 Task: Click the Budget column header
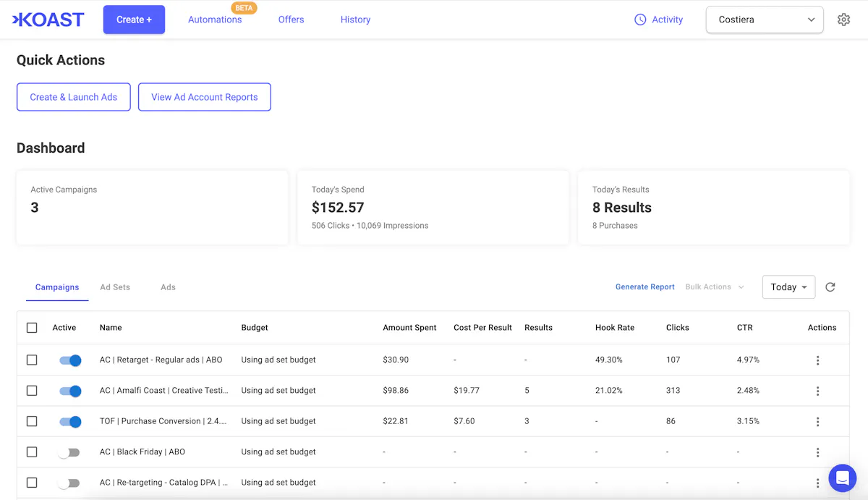coord(255,328)
